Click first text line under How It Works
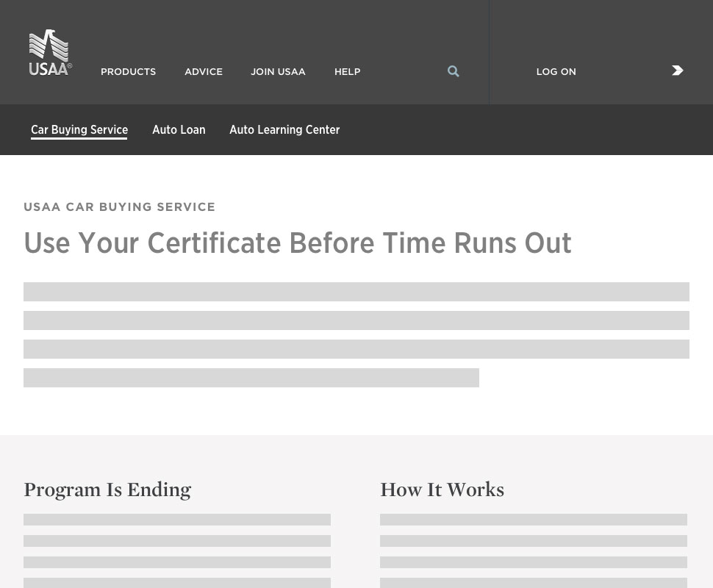This screenshot has height=588, width=713. 533,520
